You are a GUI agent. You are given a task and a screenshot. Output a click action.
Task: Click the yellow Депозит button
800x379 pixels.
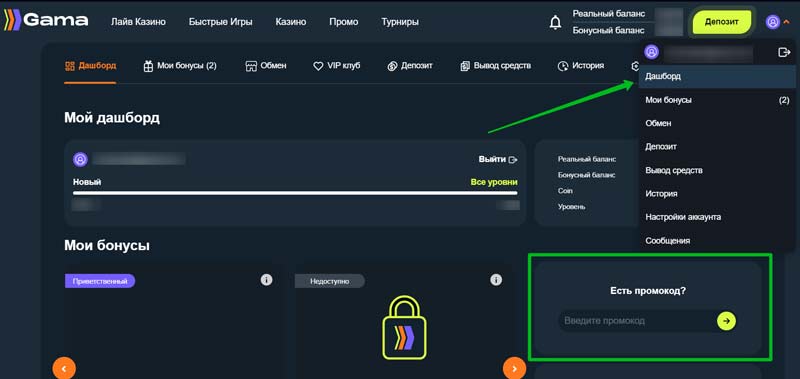coord(721,22)
